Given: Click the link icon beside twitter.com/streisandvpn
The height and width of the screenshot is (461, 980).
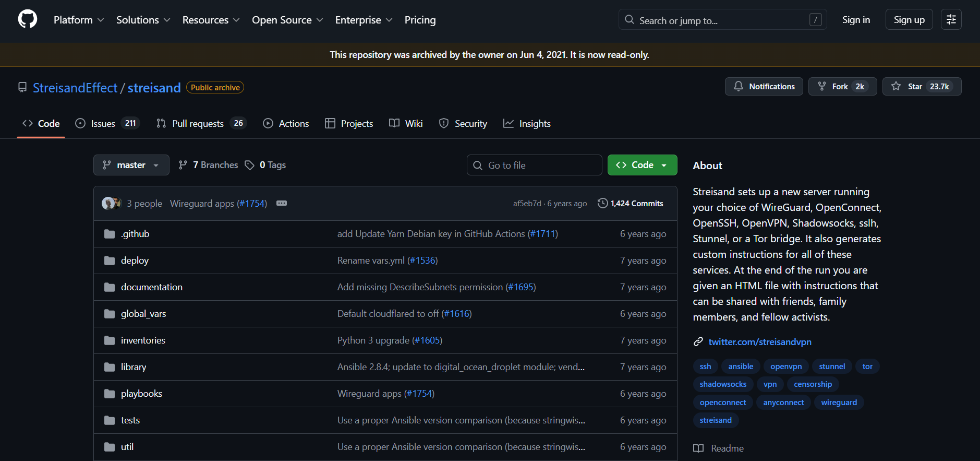Looking at the screenshot, I should [x=698, y=342].
